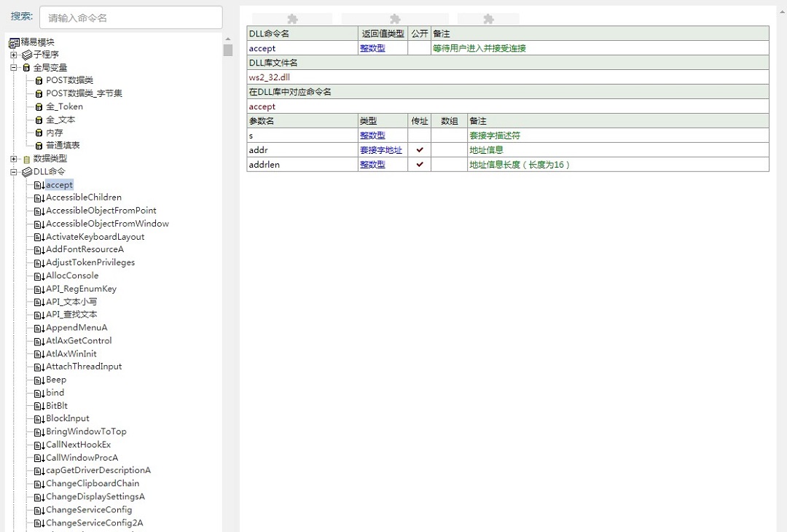Expand the 子程序 tree node
The width and height of the screenshot is (787, 532).
coord(14,55)
